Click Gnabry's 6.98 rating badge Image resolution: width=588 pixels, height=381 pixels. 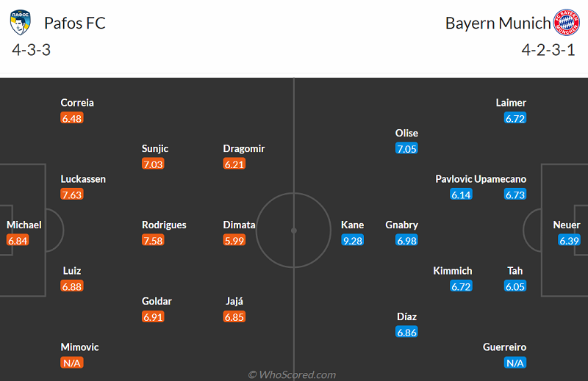click(406, 240)
